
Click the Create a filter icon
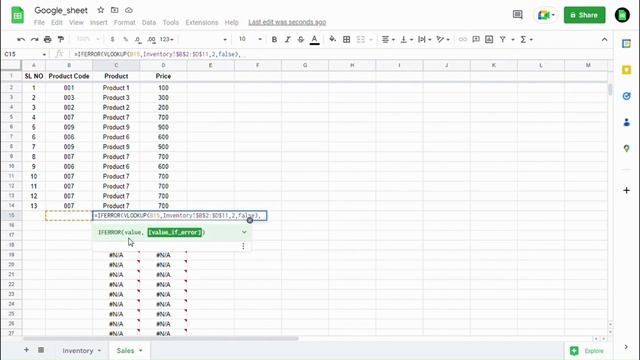[x=503, y=40]
